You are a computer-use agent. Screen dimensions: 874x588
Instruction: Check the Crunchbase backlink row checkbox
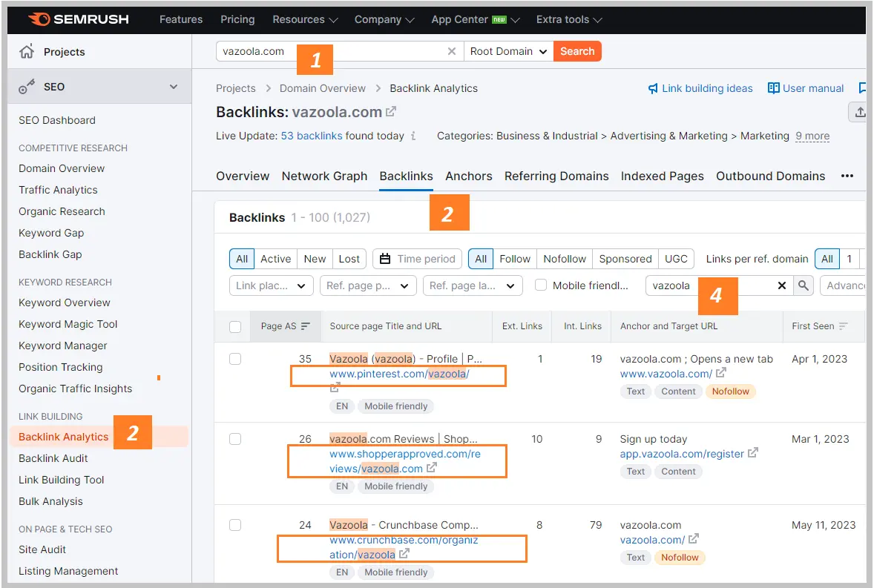235,525
